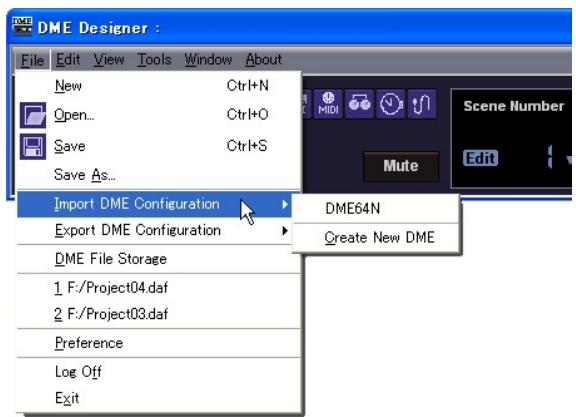Select DME64N in the submenu
This screenshot has width=576, height=417.
[376, 209]
